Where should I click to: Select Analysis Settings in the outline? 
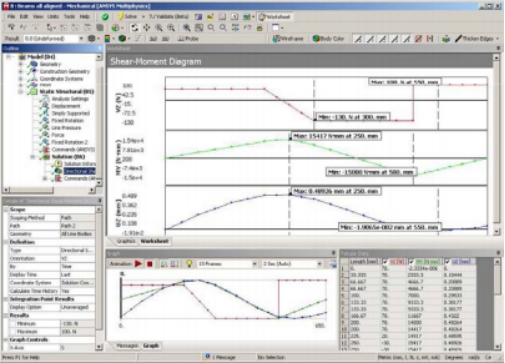[70, 99]
